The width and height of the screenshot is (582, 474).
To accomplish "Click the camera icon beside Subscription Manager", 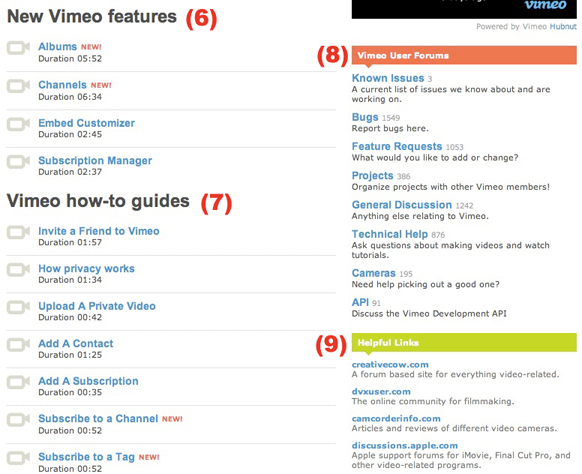I will [x=18, y=161].
